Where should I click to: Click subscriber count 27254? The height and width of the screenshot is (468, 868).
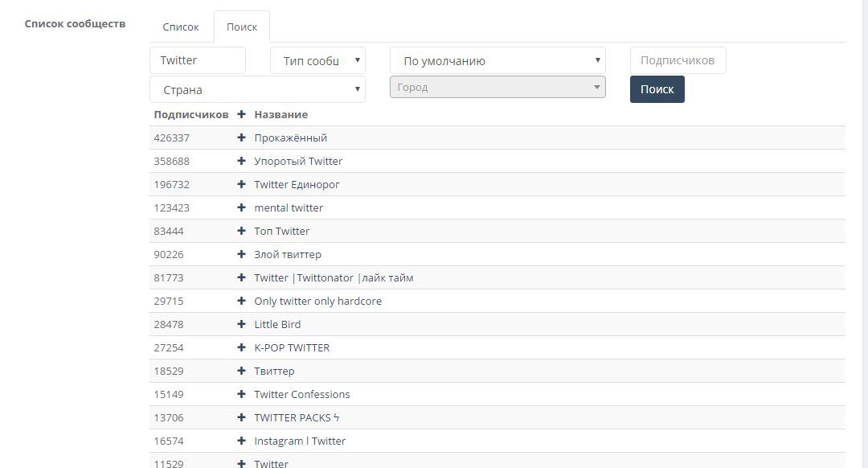click(169, 347)
